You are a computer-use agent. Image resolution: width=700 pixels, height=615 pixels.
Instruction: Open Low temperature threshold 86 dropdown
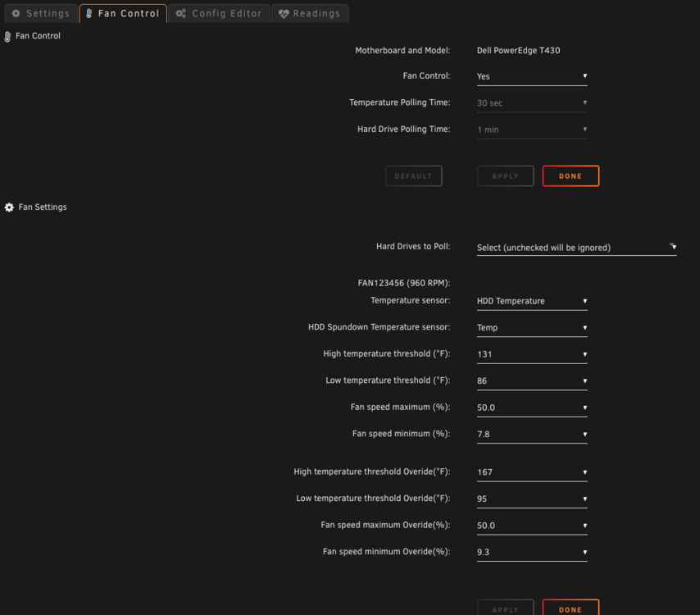(532, 381)
